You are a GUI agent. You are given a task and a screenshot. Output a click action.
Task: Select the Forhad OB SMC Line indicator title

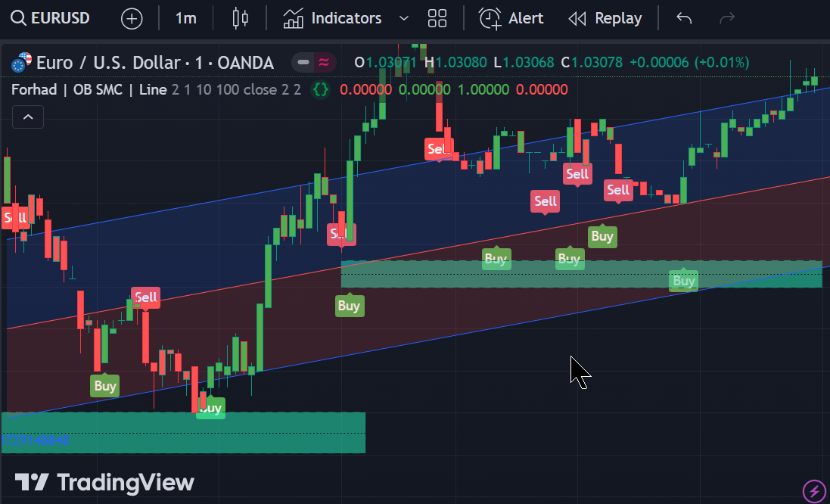(89, 90)
